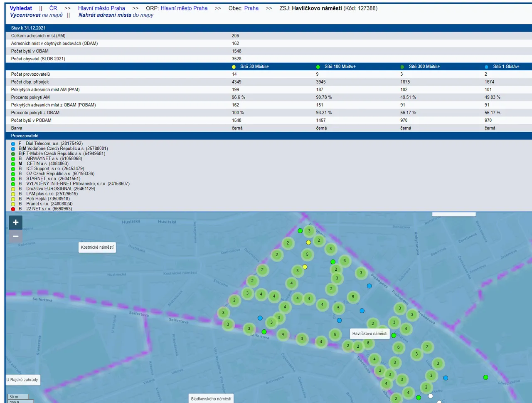Viewport: 532px width, 403px height.
Task: Open ORP Hlavní město Praha link
Action: [x=184, y=8]
